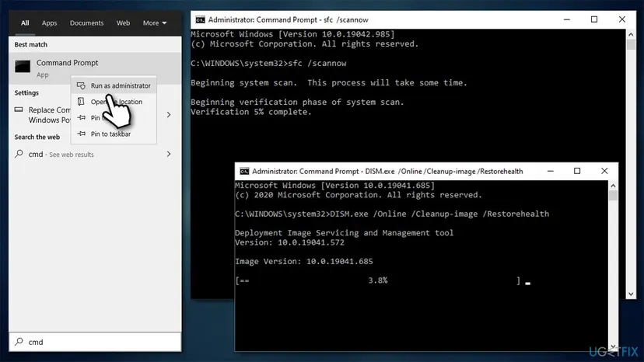The width and height of the screenshot is (644, 362).
Task: Minimize the DISM.exe Command Prompt window
Action: click(551, 171)
